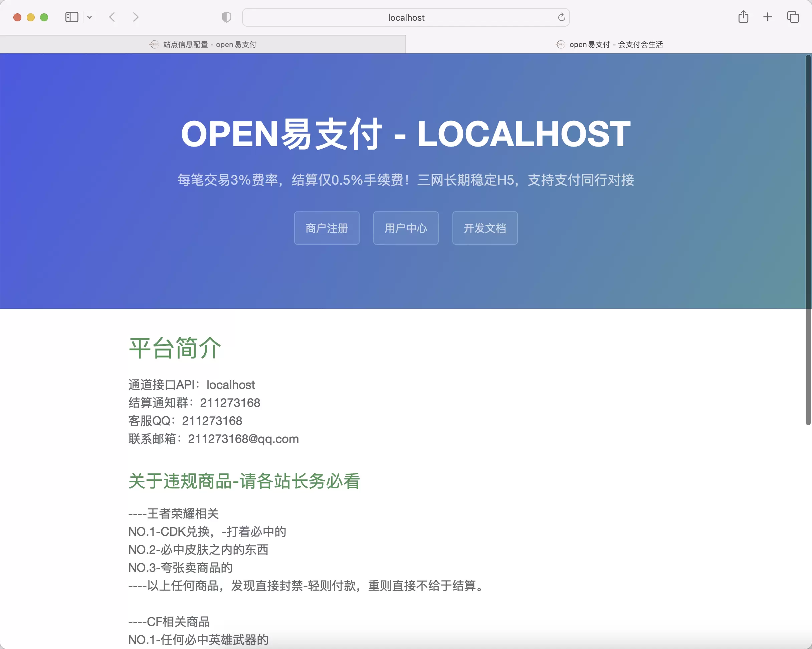Minimize the window with yellow button

tap(31, 17)
